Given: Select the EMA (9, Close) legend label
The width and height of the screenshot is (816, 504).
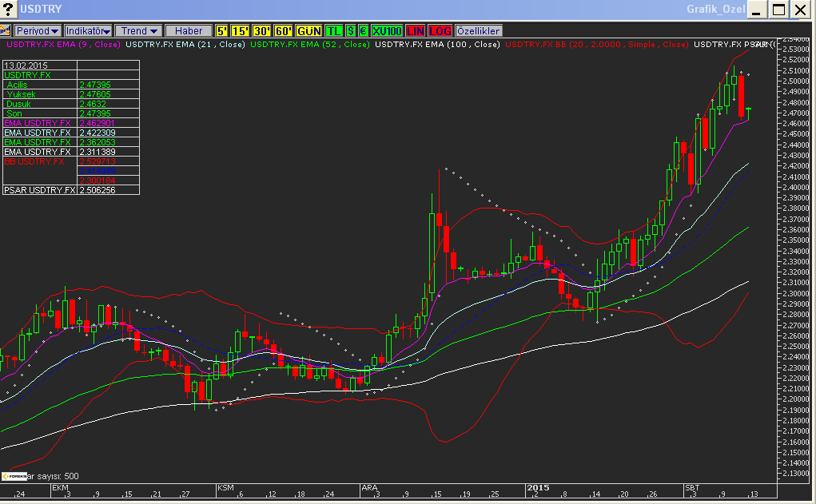Looking at the screenshot, I should [x=62, y=45].
